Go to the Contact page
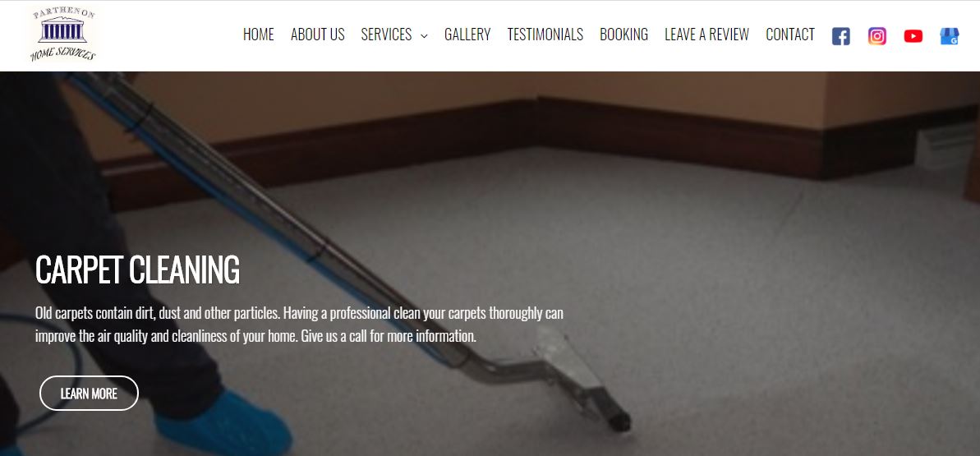Image resolution: width=980 pixels, height=456 pixels. click(790, 35)
